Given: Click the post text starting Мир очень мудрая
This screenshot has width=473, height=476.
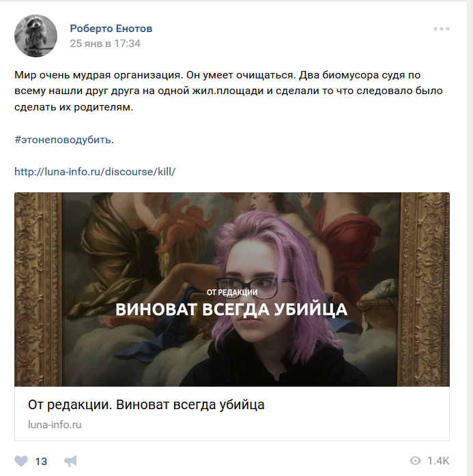Looking at the screenshot, I should tap(228, 91).
